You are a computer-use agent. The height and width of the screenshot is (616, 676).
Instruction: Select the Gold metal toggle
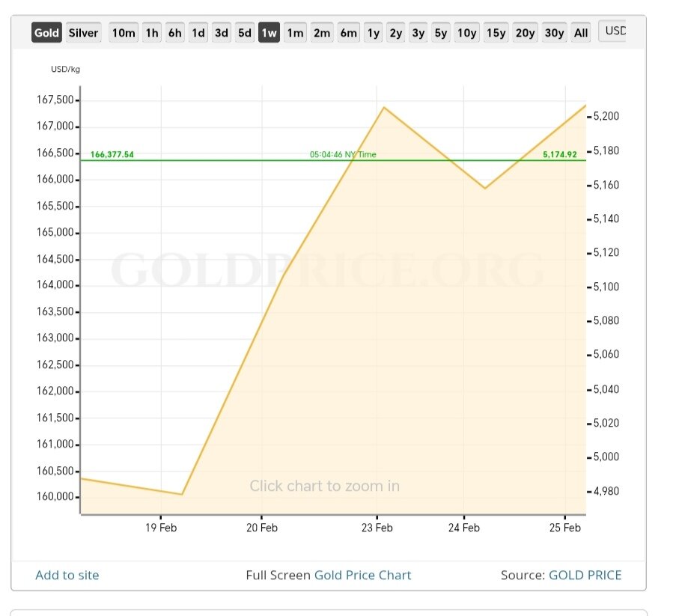46,33
